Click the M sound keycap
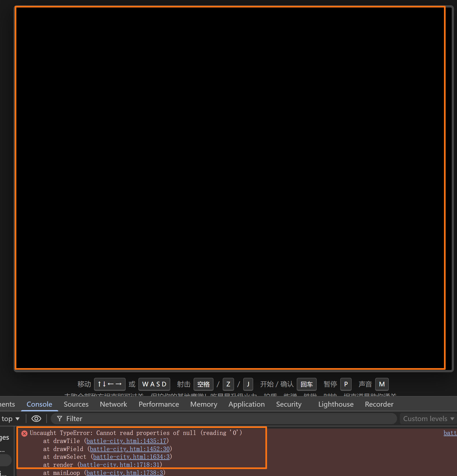This screenshot has height=476, width=457. [382, 384]
